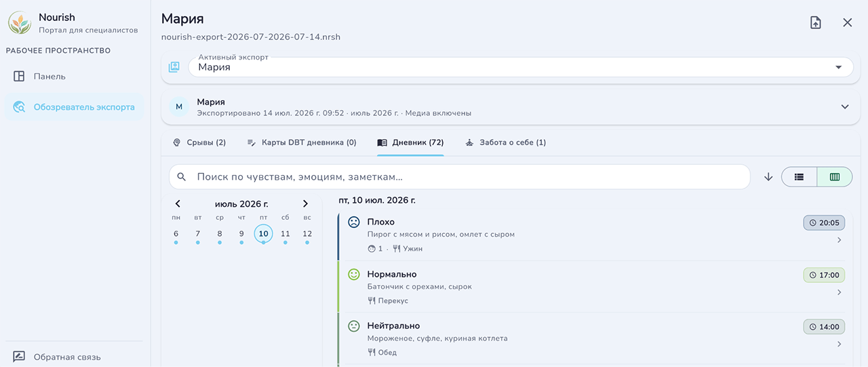Click Батончик с орехами, сырок description
The width and height of the screenshot is (868, 367).
point(420,287)
